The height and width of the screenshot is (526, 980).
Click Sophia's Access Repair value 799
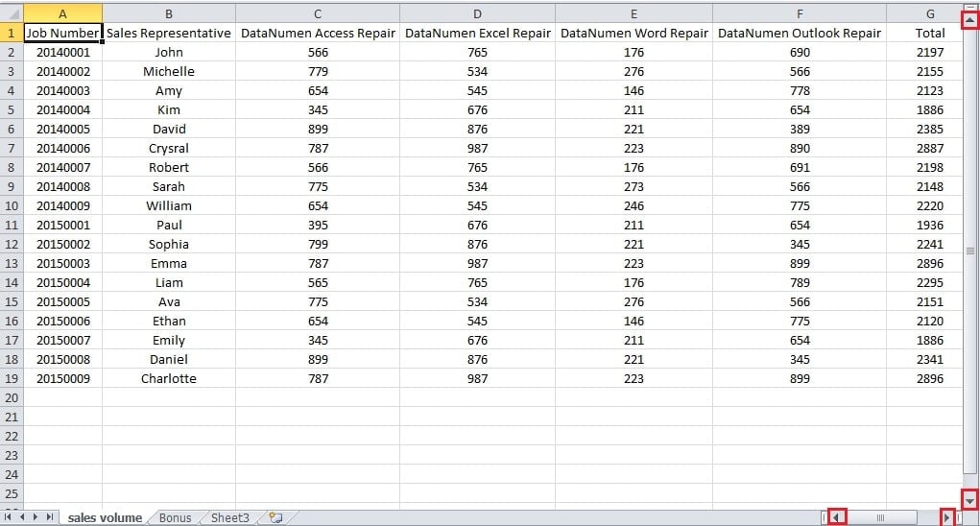[318, 244]
